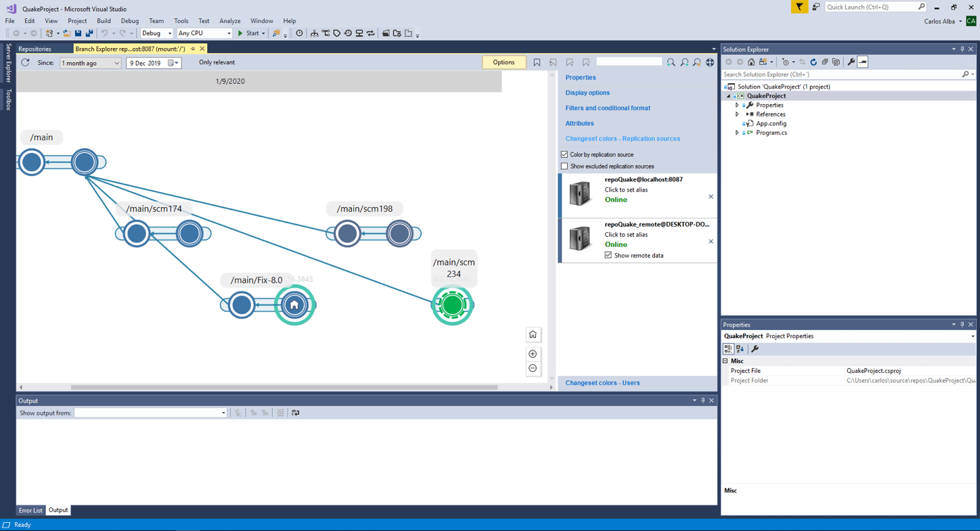Image resolution: width=980 pixels, height=531 pixels.
Task: Zoom in on the branch diagram
Action: (533, 354)
